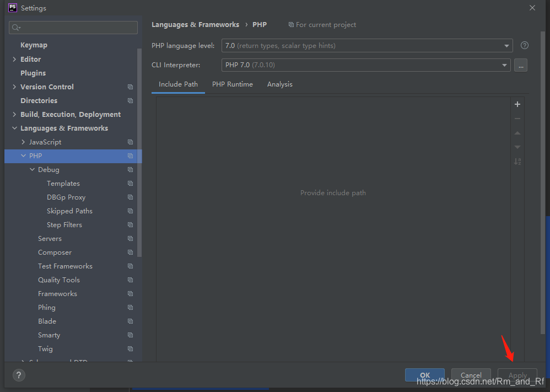Select Keymap in the settings tree
Viewport: 550px width, 392px height.
click(34, 45)
